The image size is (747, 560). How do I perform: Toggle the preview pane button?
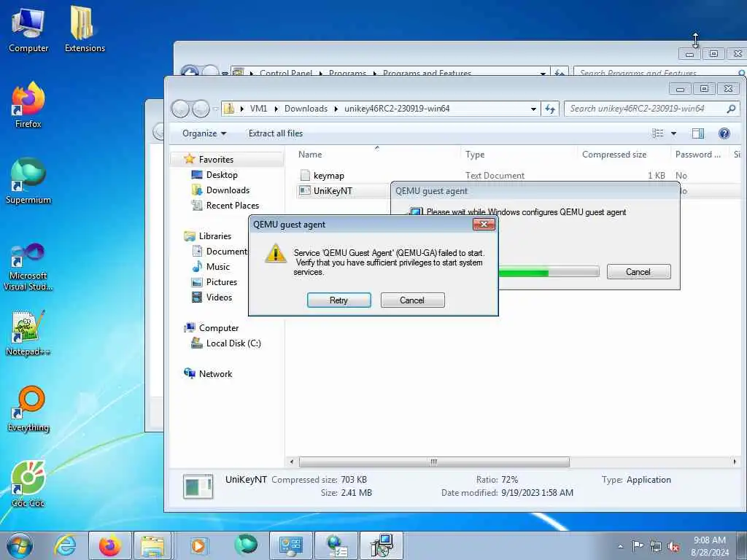click(698, 133)
